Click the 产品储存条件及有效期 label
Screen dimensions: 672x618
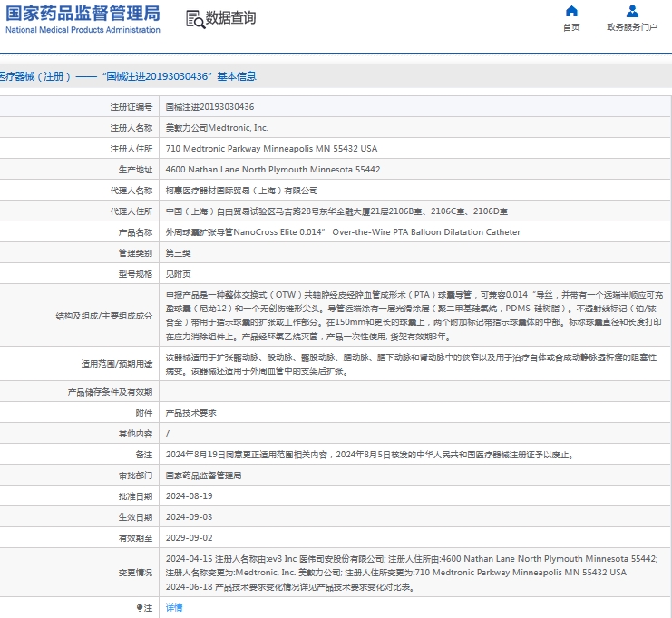(x=110, y=392)
